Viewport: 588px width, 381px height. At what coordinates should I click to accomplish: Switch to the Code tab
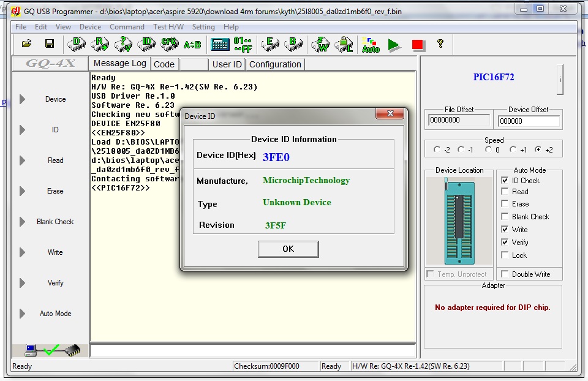pos(164,64)
